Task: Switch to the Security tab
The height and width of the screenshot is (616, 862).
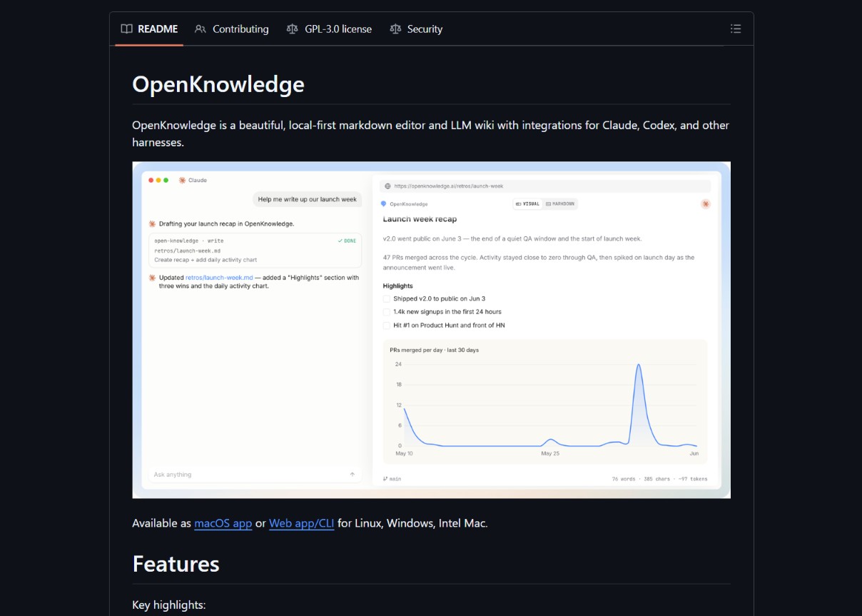Action: coord(416,29)
